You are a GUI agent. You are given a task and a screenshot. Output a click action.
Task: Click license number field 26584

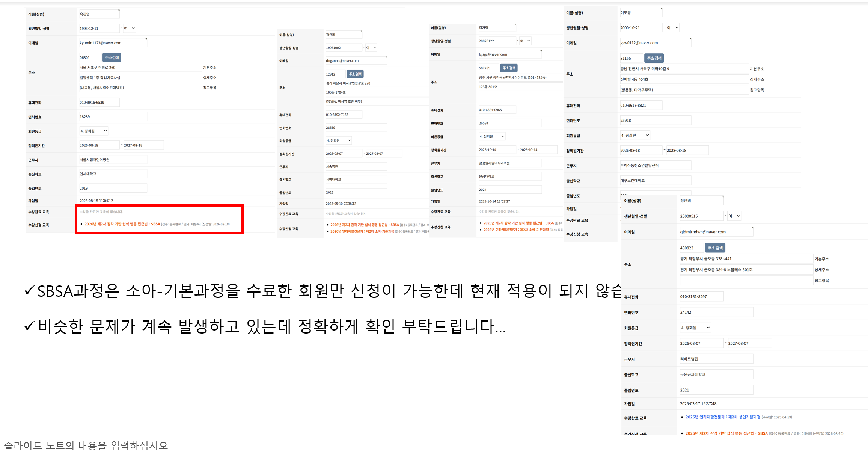pos(510,123)
